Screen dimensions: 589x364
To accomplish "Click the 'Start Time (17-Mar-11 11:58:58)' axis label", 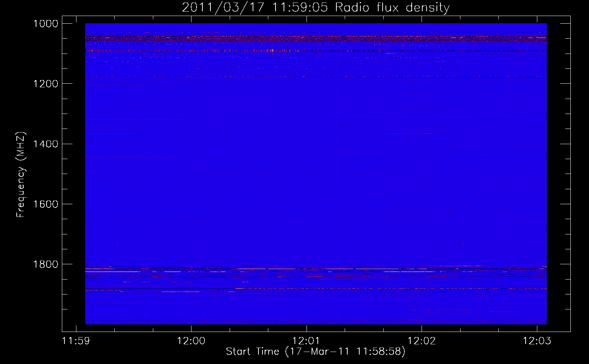I will pyautogui.click(x=316, y=352).
